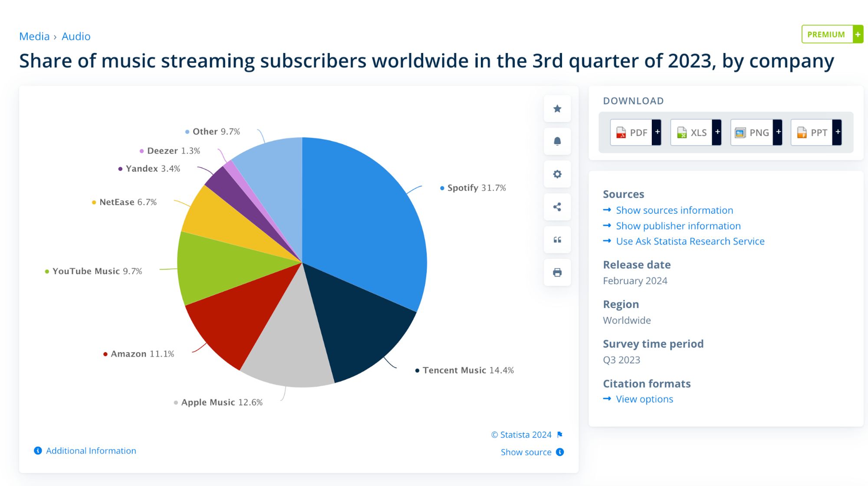Click the star favorite icon

pyautogui.click(x=557, y=109)
